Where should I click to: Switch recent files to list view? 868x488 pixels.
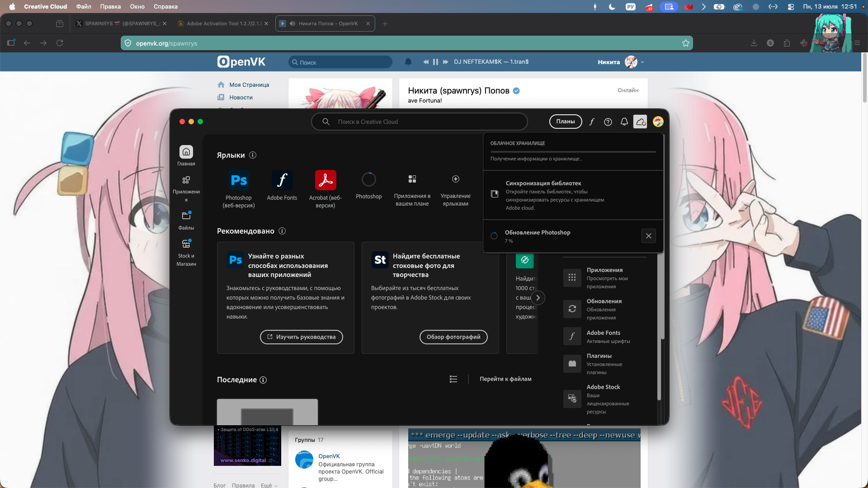(x=453, y=379)
